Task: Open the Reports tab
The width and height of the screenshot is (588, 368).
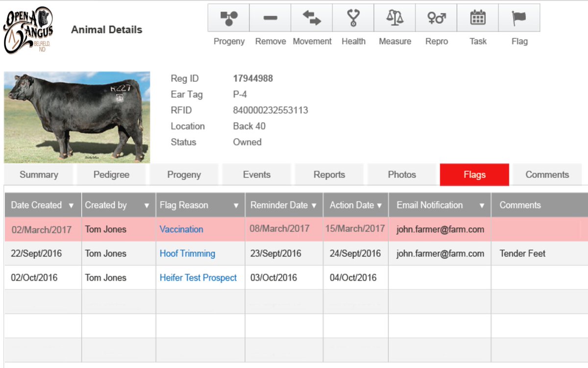Action: click(329, 175)
